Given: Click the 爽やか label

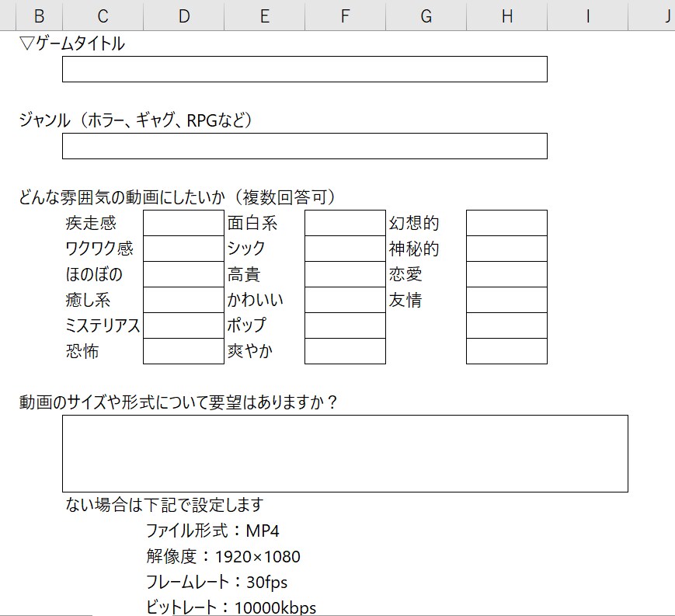Looking at the screenshot, I should click(250, 351).
